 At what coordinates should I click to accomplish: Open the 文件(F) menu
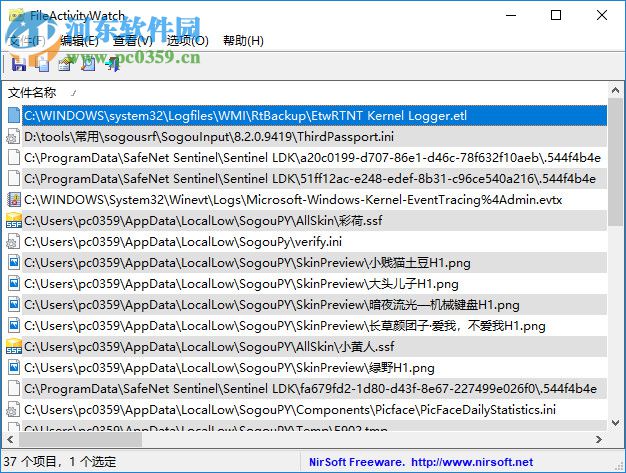click(28, 41)
